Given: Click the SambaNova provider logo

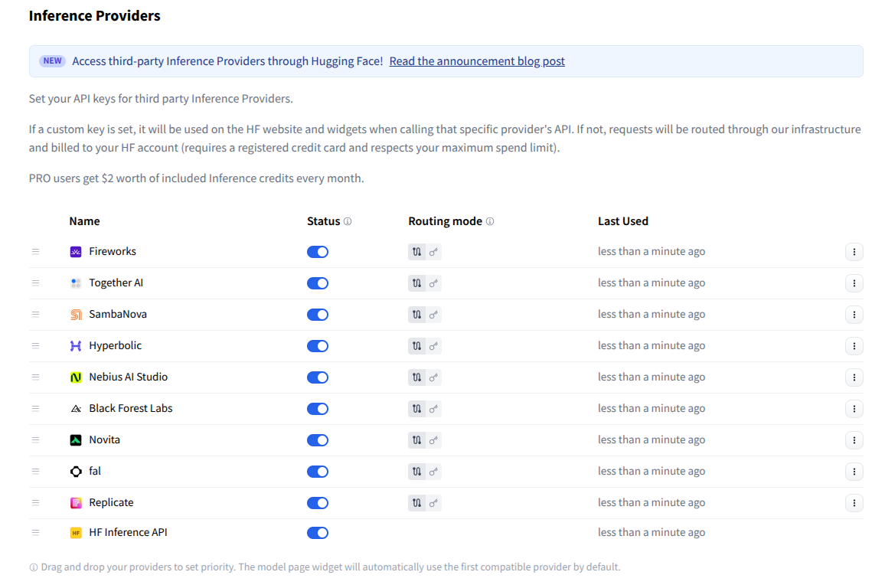Looking at the screenshot, I should point(76,314).
